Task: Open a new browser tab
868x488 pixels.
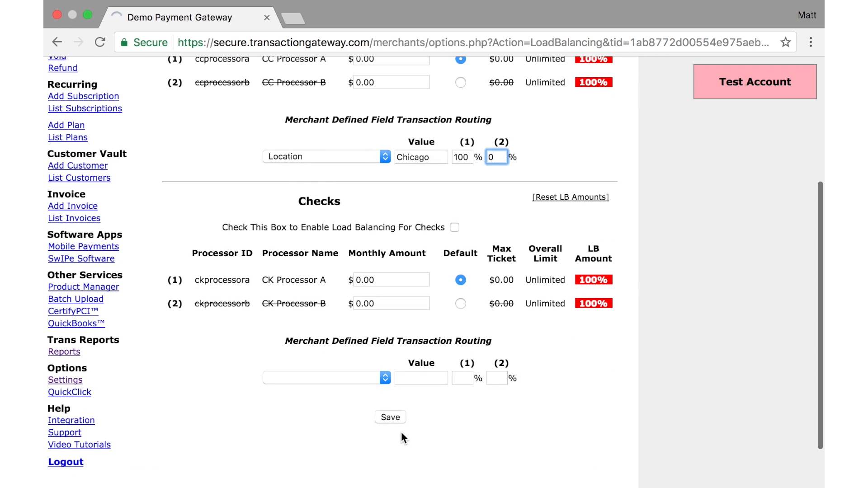Action: pos(293,19)
